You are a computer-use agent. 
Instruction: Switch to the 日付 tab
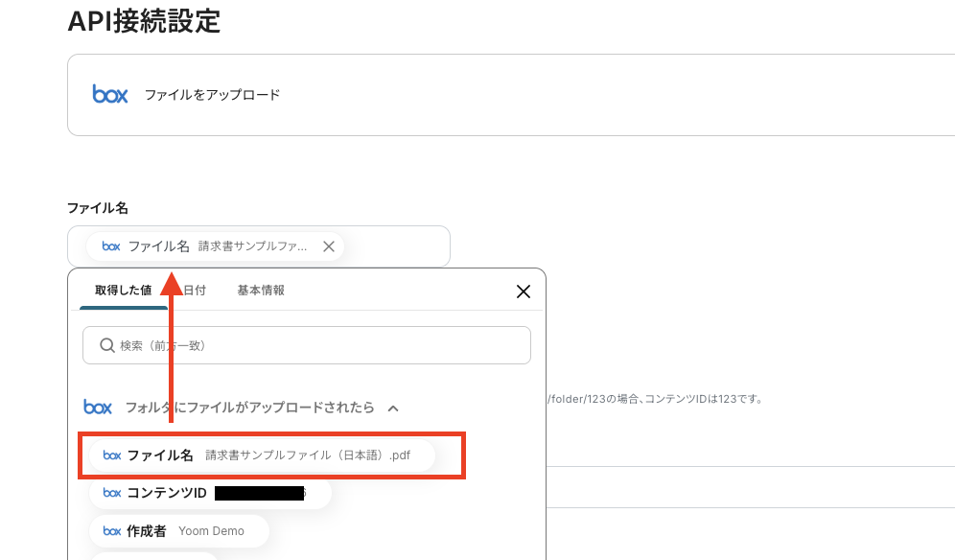(x=194, y=291)
